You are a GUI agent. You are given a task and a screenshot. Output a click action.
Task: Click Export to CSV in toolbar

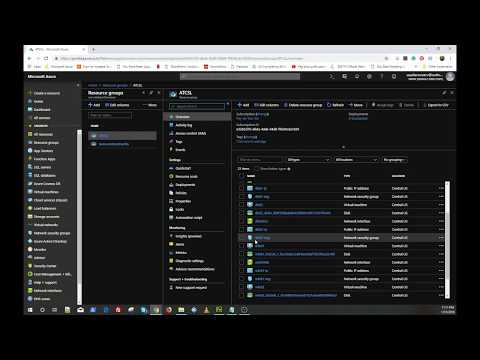(x=436, y=105)
